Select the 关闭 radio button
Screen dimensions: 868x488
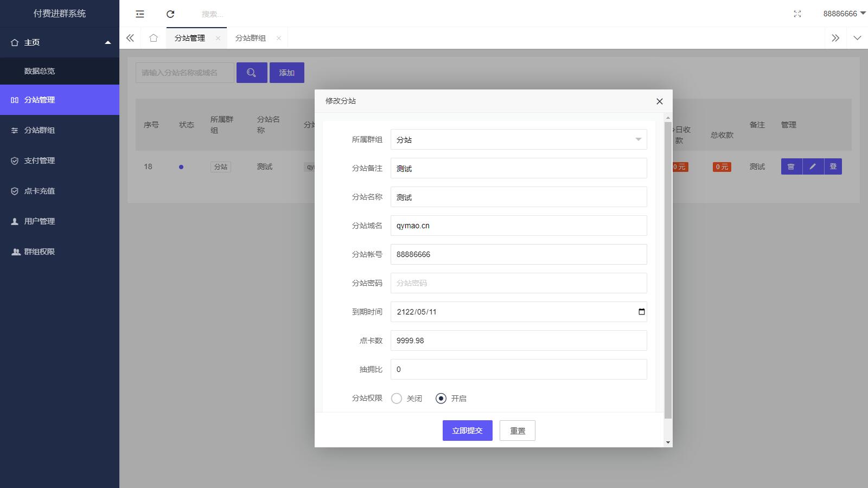pos(397,399)
